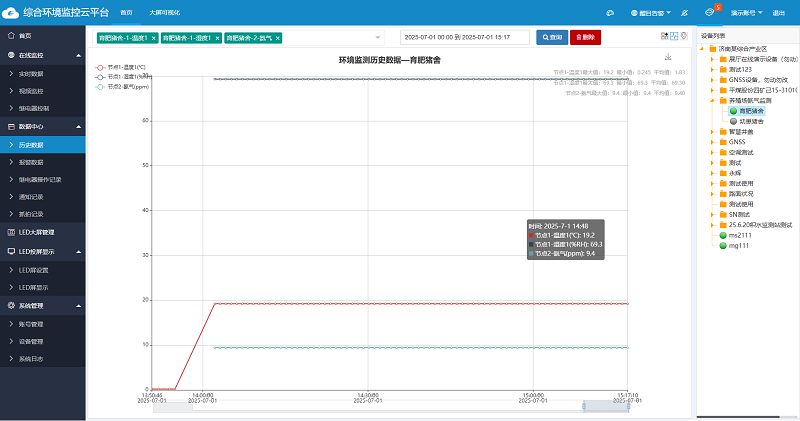Click the dashboard gauge icon in header
Screen dimensions: 800x421
click(610, 13)
